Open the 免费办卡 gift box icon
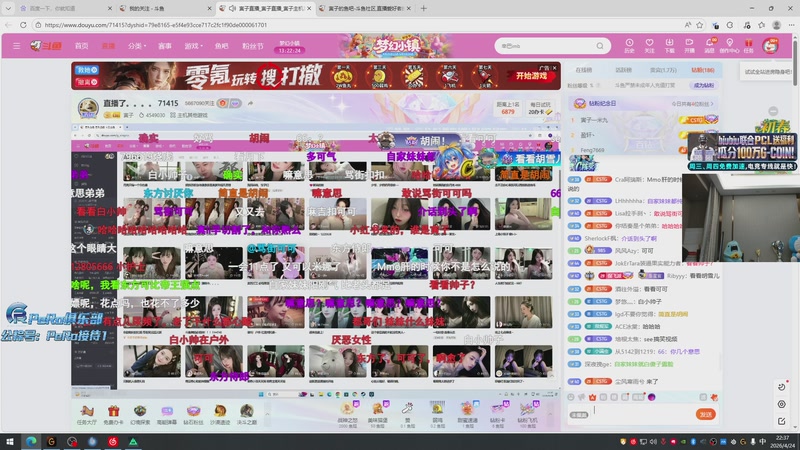The width and height of the screenshot is (800, 450). click(x=113, y=415)
